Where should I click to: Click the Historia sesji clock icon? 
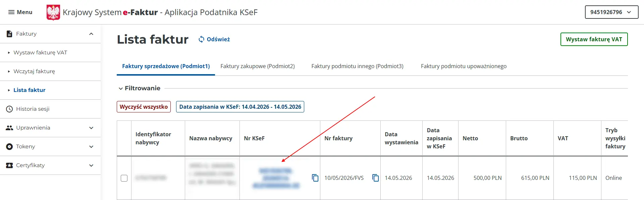coord(9,109)
